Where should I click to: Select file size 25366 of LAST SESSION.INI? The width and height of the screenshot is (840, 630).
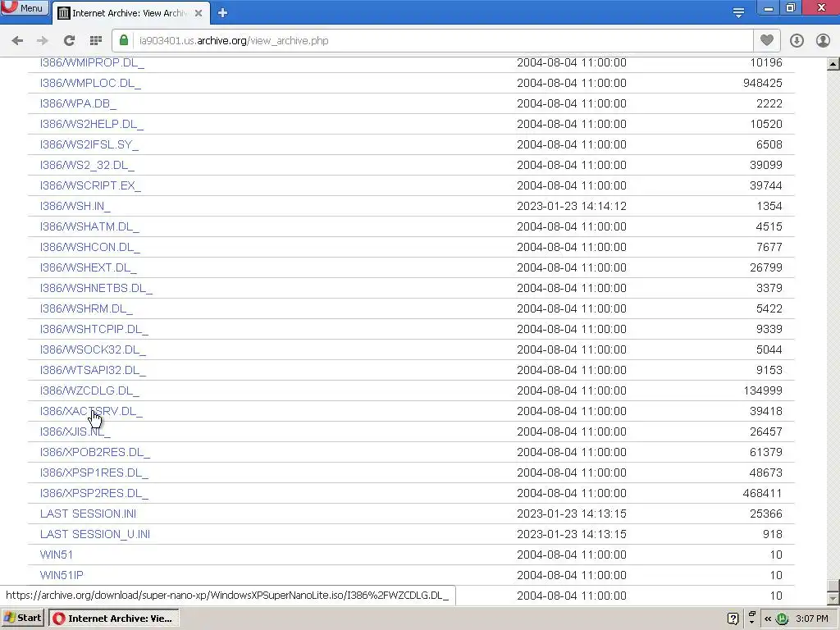766,514
